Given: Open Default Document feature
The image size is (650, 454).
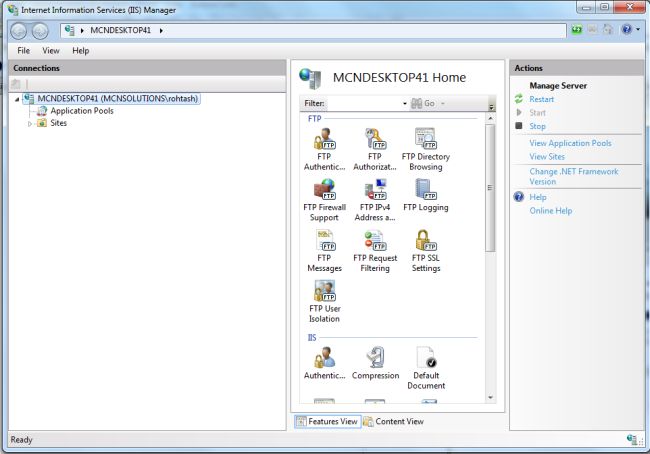Looking at the screenshot, I should [x=426, y=369].
